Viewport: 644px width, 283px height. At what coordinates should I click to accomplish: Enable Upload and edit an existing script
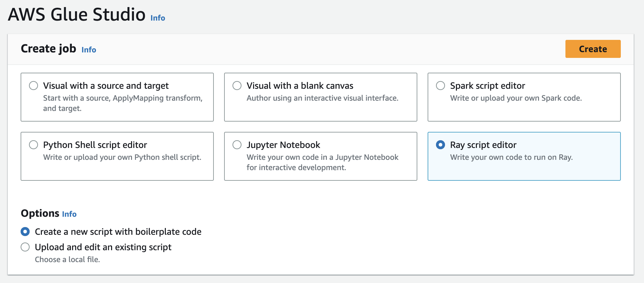pos(25,247)
